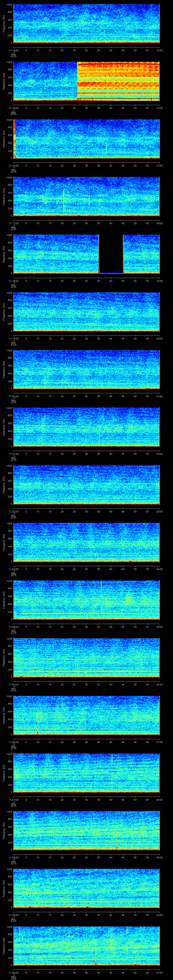Click Frequency (Hz) axis title of 11:14 spectrogram
This screenshot has width=173, height=980.
pyautogui.click(x=4, y=24)
